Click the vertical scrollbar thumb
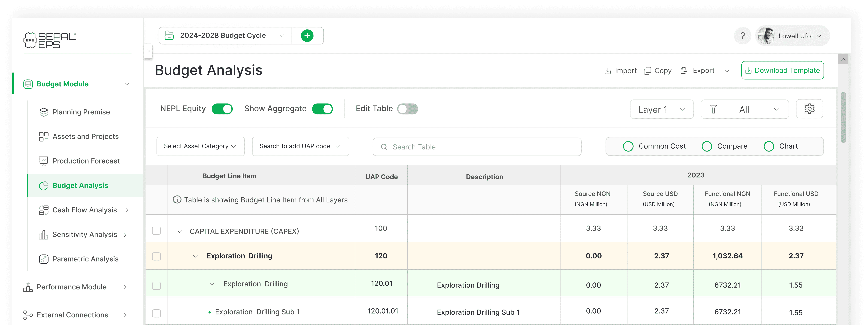This screenshot has height=325, width=868. [x=843, y=117]
